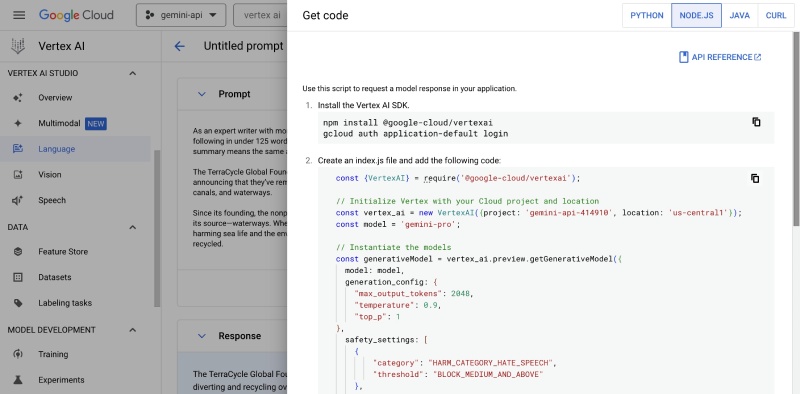
Task: Click the Vision image icon
Action: coord(18,175)
